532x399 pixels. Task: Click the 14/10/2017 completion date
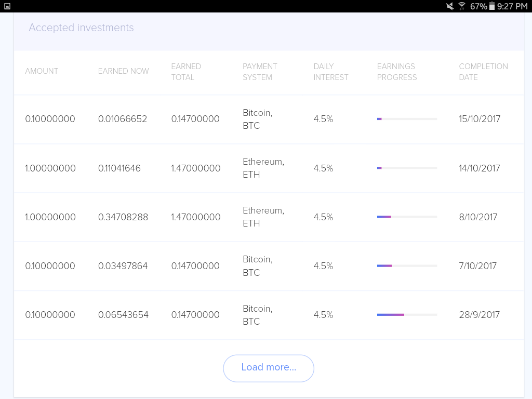[x=480, y=168]
